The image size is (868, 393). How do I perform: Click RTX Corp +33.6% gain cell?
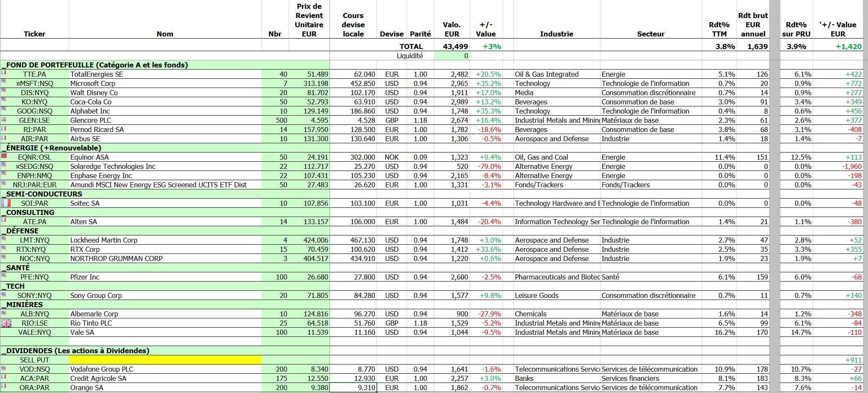pos(486,249)
